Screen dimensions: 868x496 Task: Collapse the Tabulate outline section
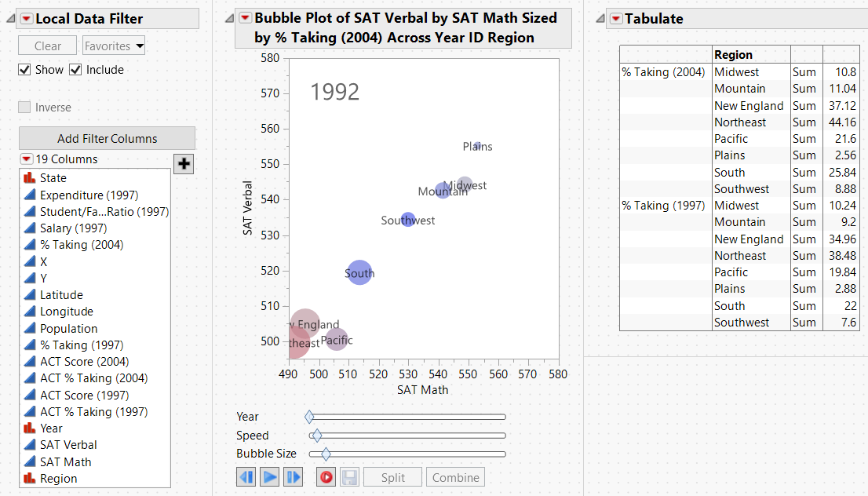[600, 19]
